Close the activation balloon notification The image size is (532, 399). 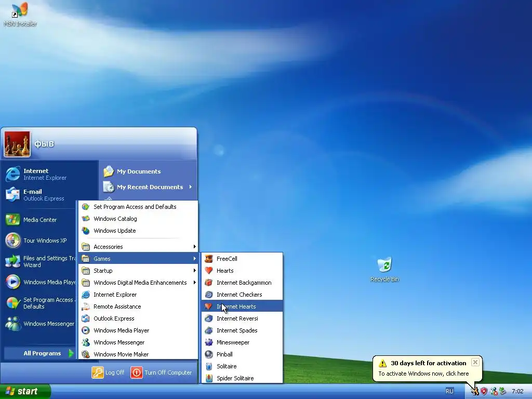475,362
